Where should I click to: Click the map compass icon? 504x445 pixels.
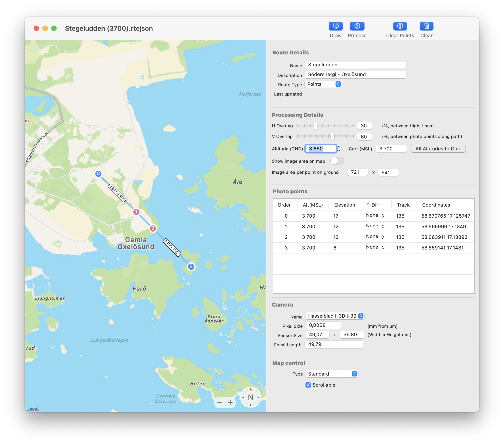tap(250, 397)
